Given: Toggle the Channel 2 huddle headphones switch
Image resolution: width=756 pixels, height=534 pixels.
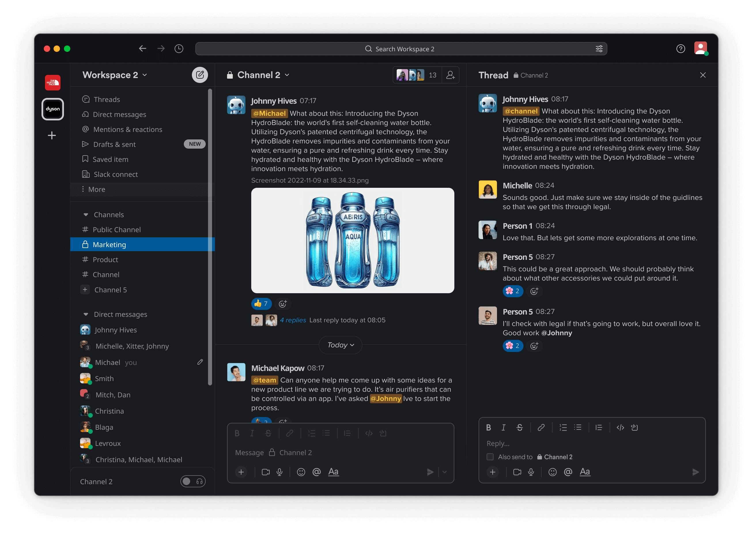Looking at the screenshot, I should (x=193, y=481).
